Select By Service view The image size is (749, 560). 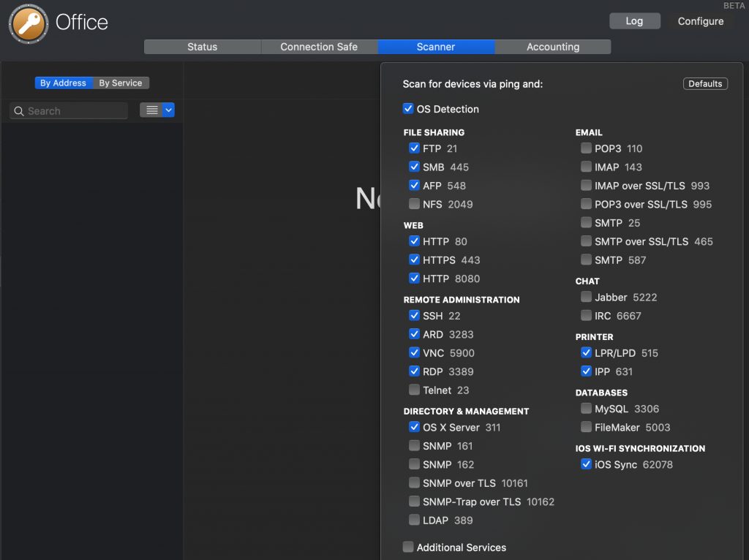(x=121, y=83)
